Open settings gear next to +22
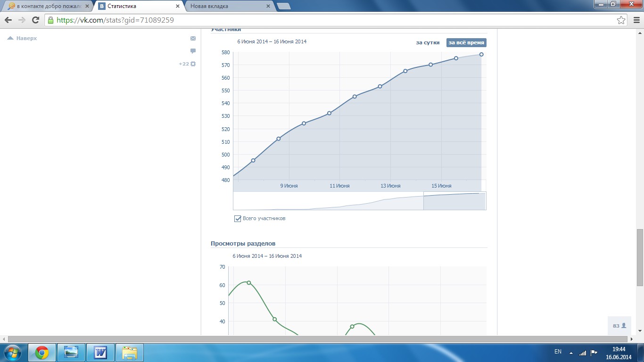 (193, 64)
